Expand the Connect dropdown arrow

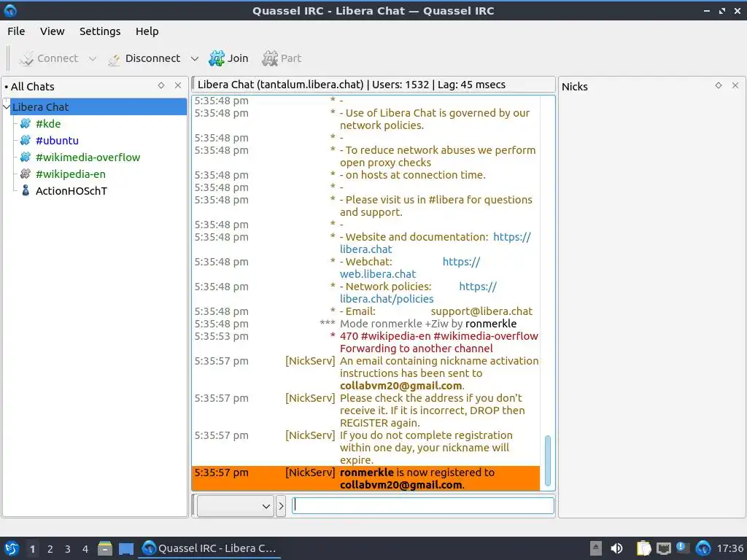pos(93,58)
